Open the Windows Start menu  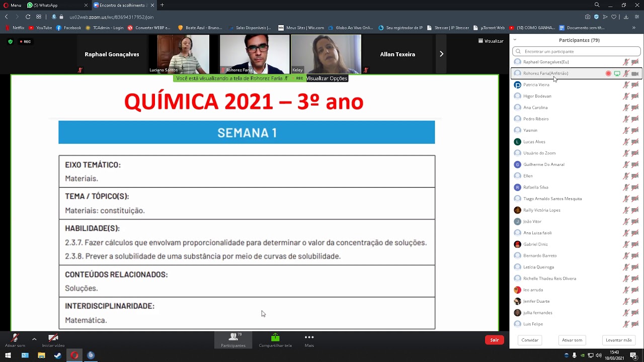click(x=9, y=355)
